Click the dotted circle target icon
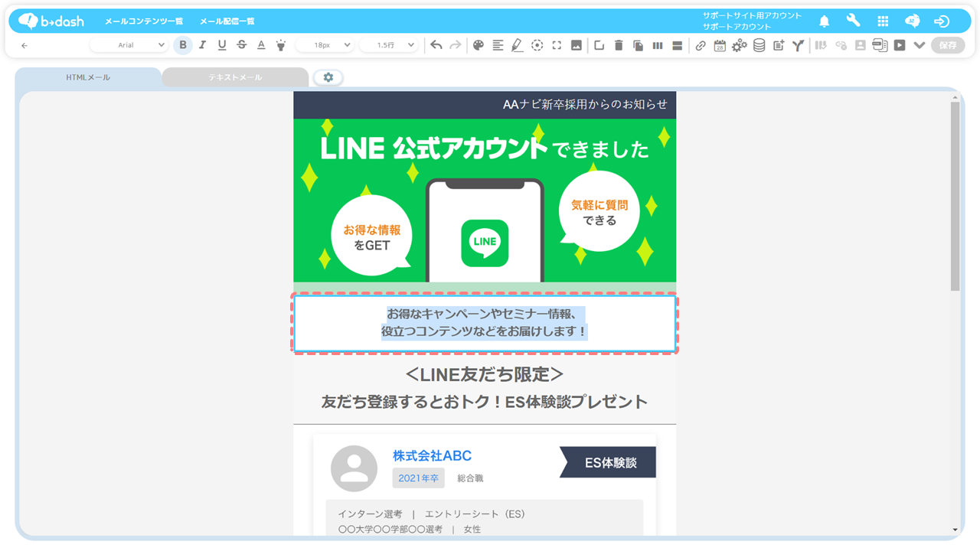Viewport: 980px width, 551px height. click(537, 45)
